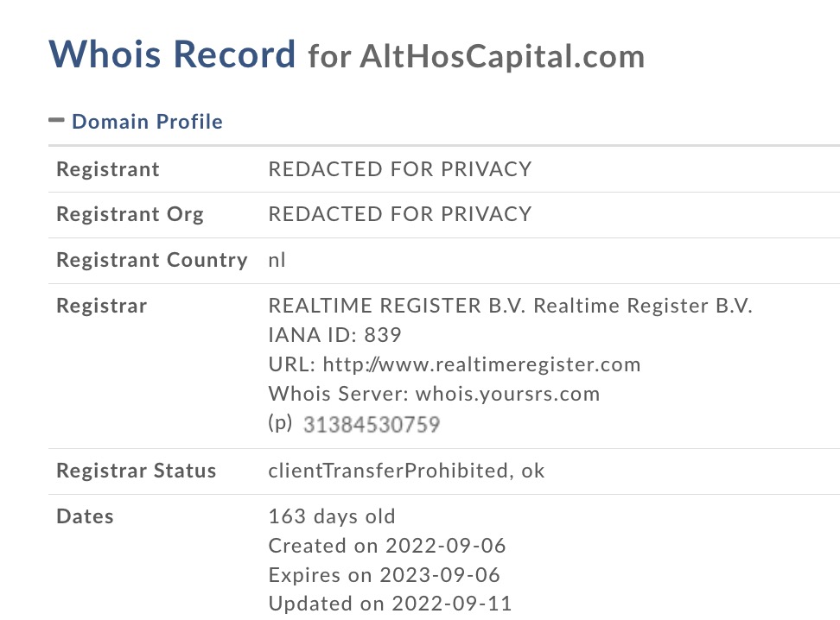Click the 'nl' country code value

[x=277, y=260]
